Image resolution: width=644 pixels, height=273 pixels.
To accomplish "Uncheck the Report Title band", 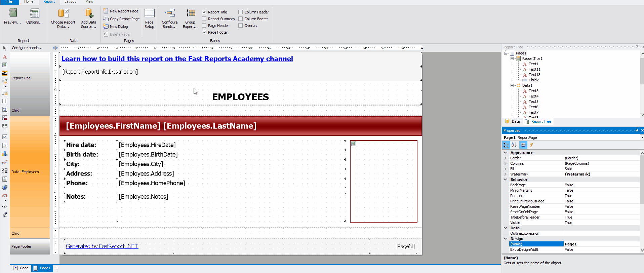I will click(204, 12).
